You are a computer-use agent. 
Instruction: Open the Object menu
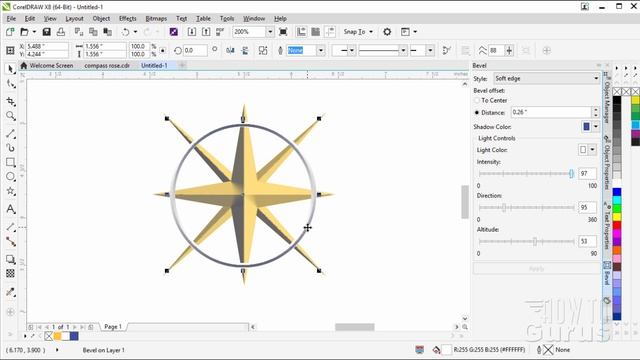(101, 19)
